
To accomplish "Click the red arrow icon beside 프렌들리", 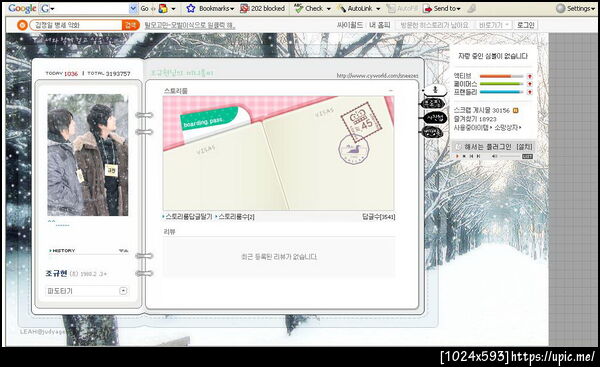I will tap(530, 92).
